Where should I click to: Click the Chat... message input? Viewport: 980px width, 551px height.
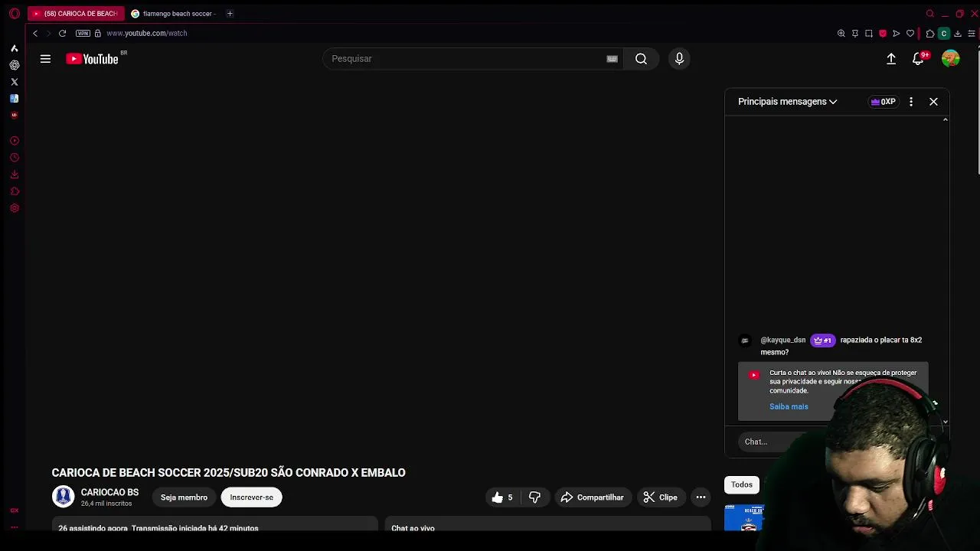click(x=781, y=442)
